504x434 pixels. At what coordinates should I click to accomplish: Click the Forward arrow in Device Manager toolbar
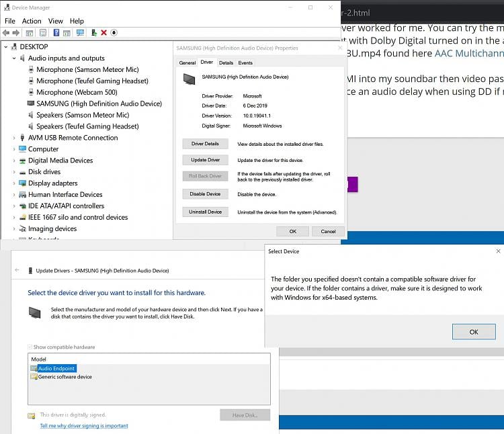15,32
